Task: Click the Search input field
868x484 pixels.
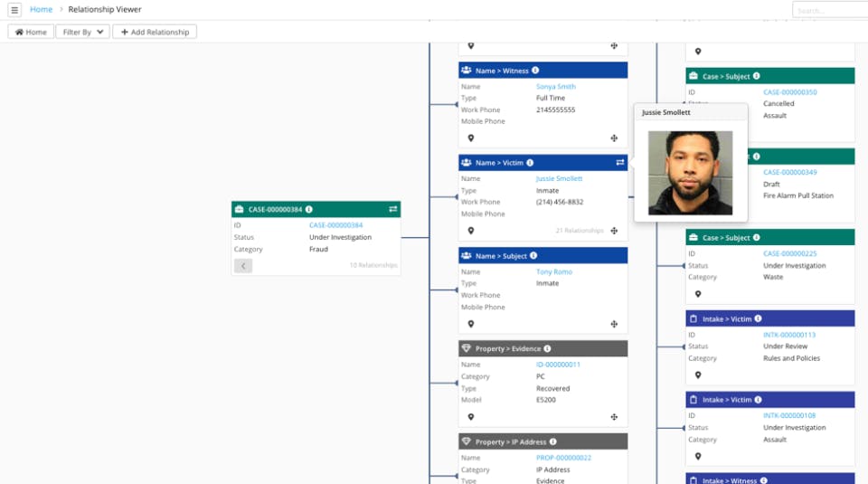Action: click(x=829, y=10)
